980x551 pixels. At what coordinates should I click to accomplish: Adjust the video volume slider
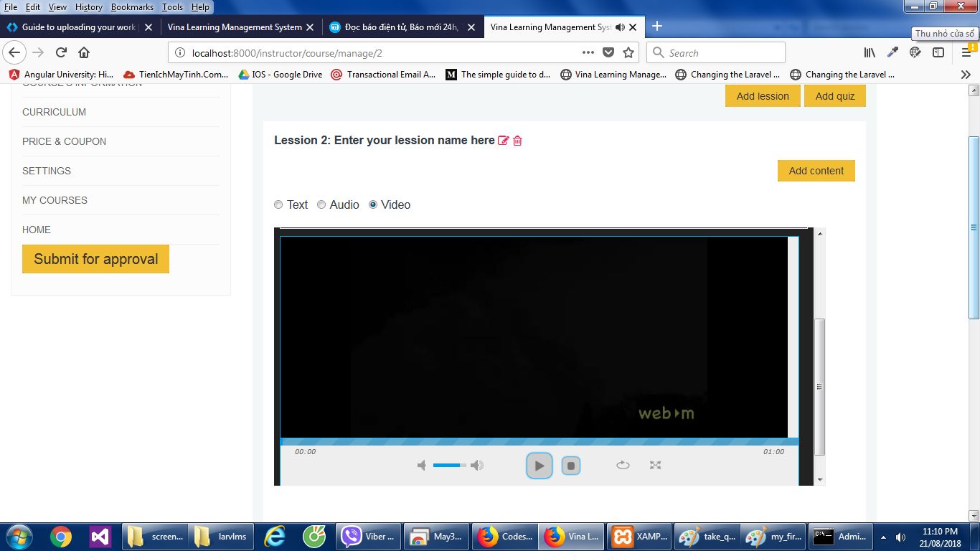click(450, 466)
